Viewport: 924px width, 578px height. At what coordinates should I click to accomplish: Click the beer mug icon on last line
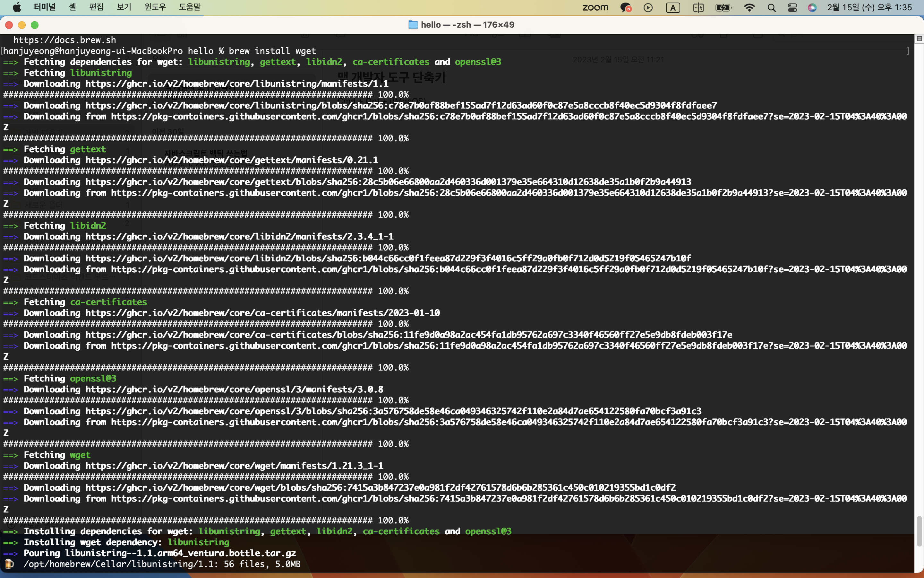(9, 564)
